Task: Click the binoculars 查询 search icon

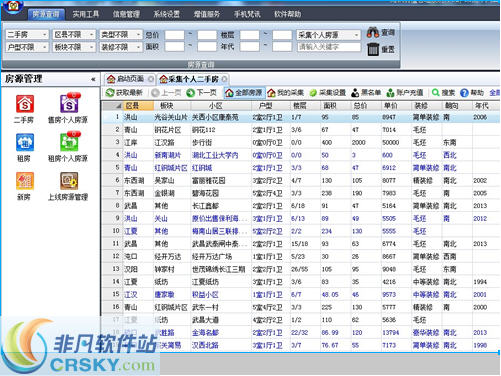Action: [x=373, y=33]
